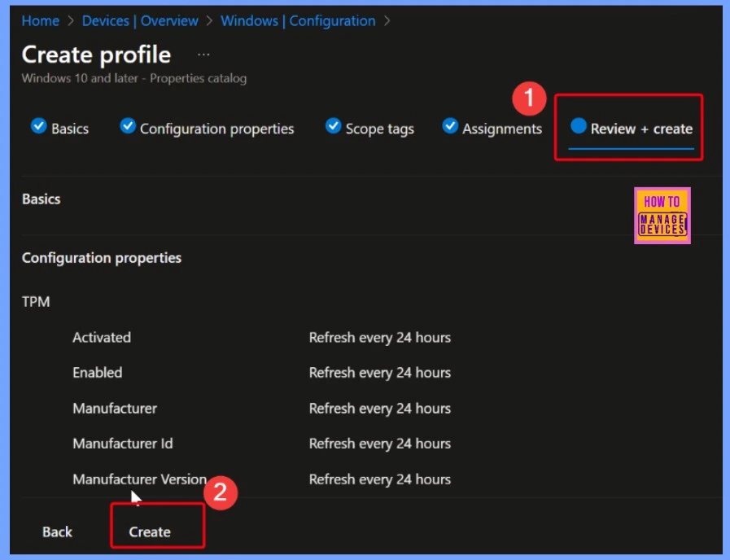Select the Manufacturer Version property label

tap(140, 479)
